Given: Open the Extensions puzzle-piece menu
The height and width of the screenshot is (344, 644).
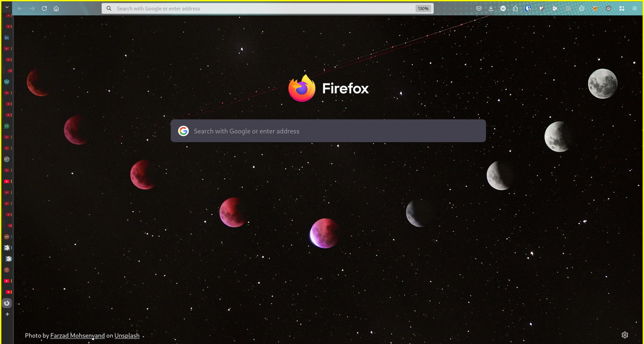Looking at the screenshot, I should (x=516, y=9).
